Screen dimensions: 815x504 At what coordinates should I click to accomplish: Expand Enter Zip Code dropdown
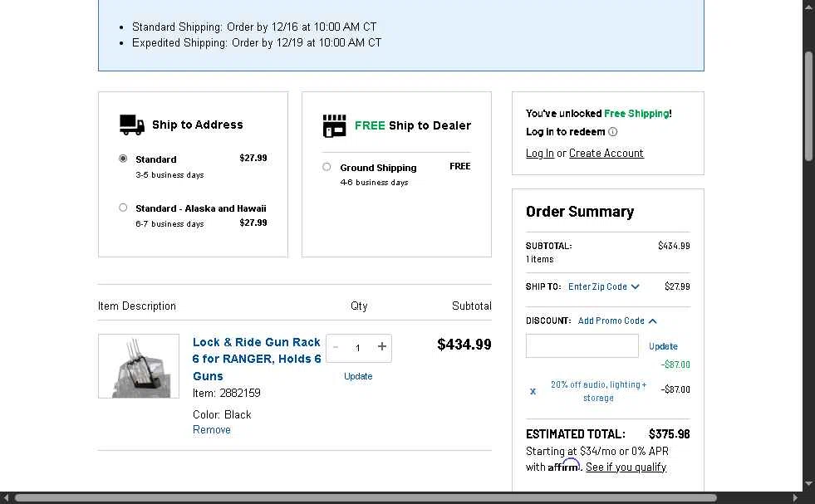pos(603,286)
